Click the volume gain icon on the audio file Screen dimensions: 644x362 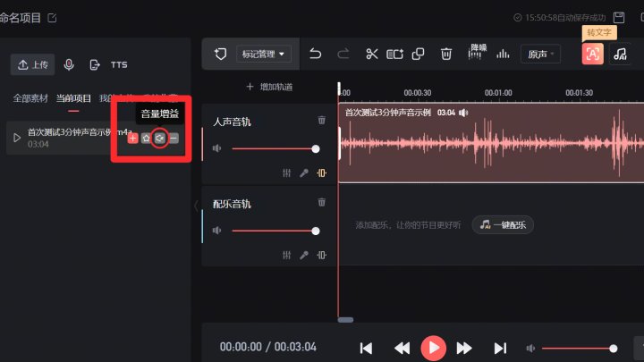click(x=159, y=138)
